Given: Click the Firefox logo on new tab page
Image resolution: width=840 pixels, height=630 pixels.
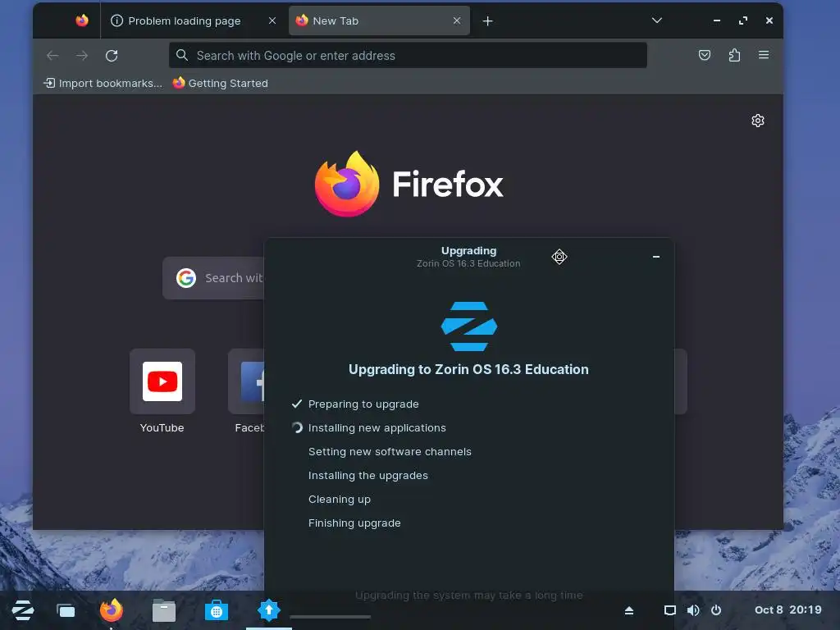Looking at the screenshot, I should point(409,184).
